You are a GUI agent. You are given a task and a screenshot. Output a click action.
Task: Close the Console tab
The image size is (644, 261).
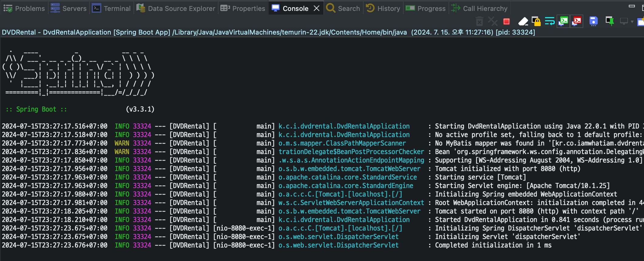point(317,8)
